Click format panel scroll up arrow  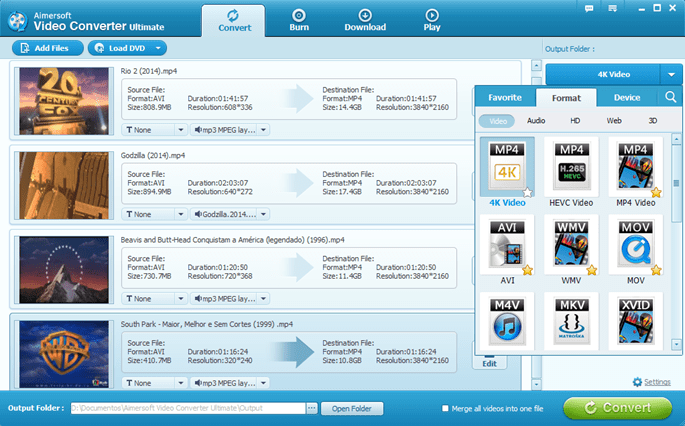[676, 139]
